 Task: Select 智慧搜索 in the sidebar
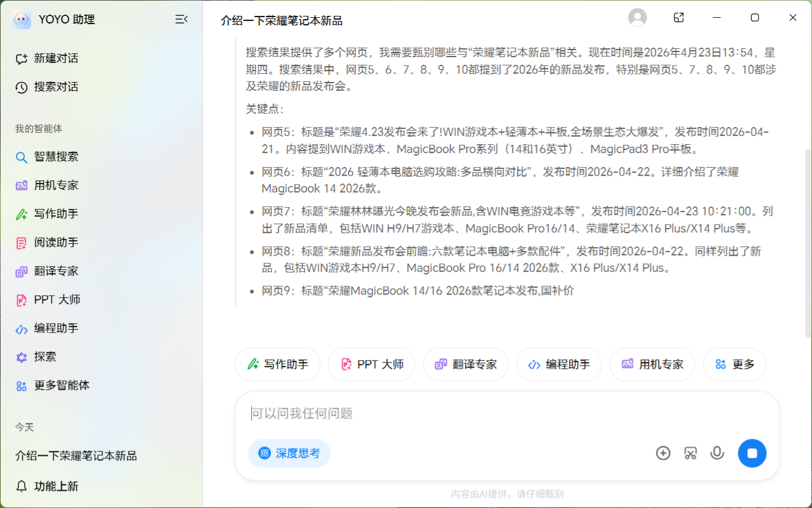(56, 157)
